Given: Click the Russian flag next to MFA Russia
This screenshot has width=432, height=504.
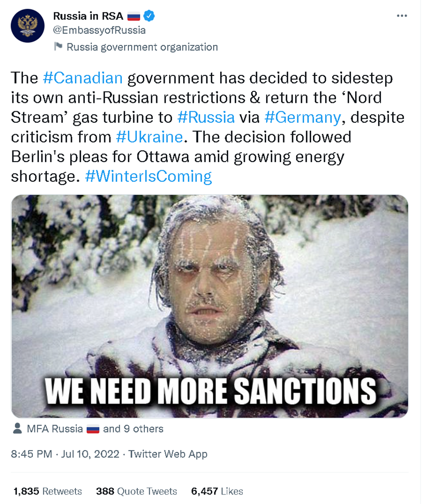Looking at the screenshot, I should pos(93,429).
